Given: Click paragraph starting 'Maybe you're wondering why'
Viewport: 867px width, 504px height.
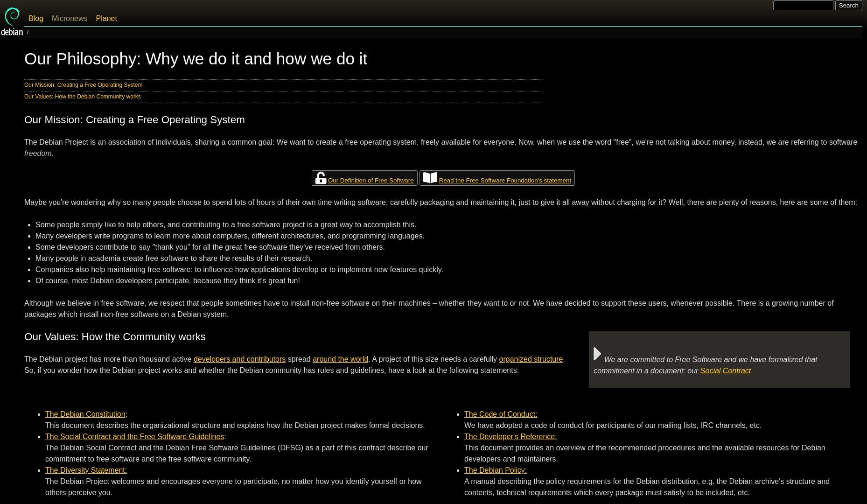Looking at the screenshot, I should 440,202.
